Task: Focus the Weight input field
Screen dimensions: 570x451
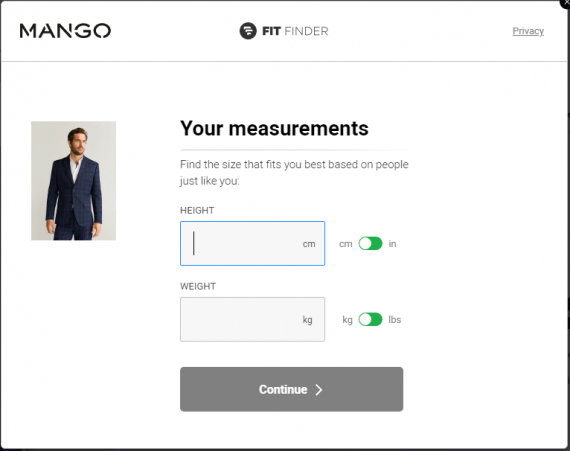Action: (x=252, y=319)
